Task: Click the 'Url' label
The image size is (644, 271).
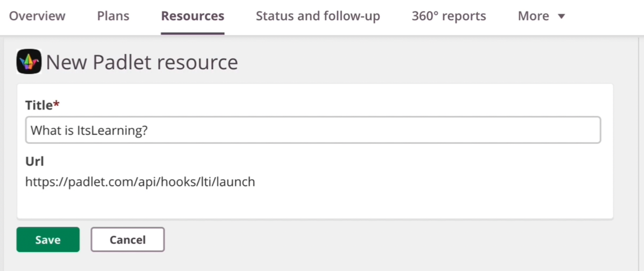Action: tap(35, 161)
